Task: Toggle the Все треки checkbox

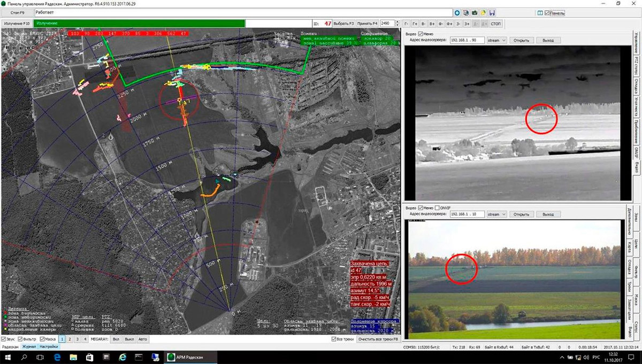Action: click(x=334, y=339)
